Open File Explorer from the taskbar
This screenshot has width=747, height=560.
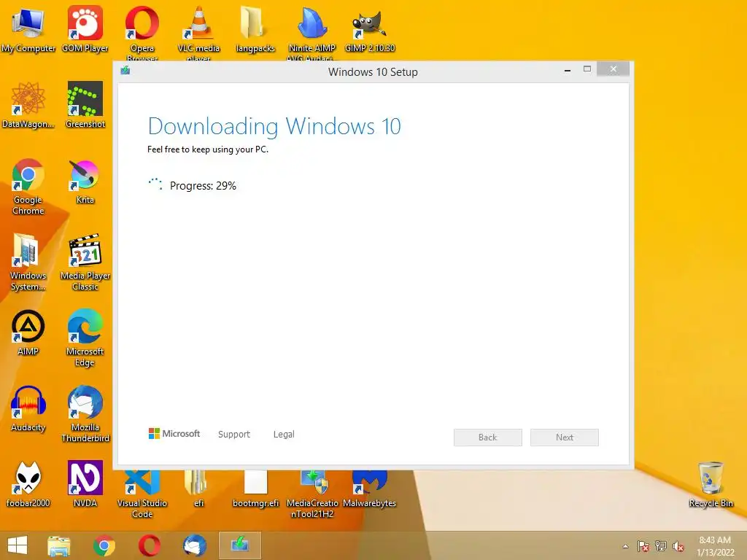tap(59, 545)
